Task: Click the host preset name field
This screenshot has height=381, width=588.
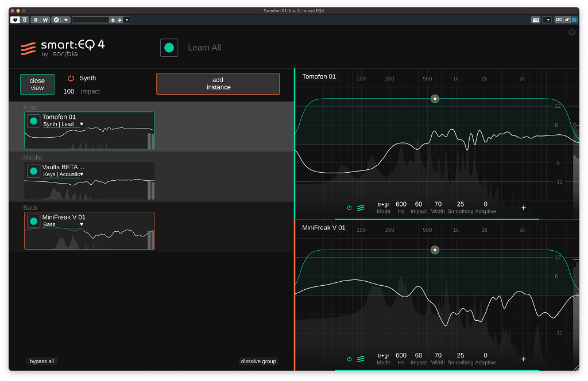Action: pos(90,20)
